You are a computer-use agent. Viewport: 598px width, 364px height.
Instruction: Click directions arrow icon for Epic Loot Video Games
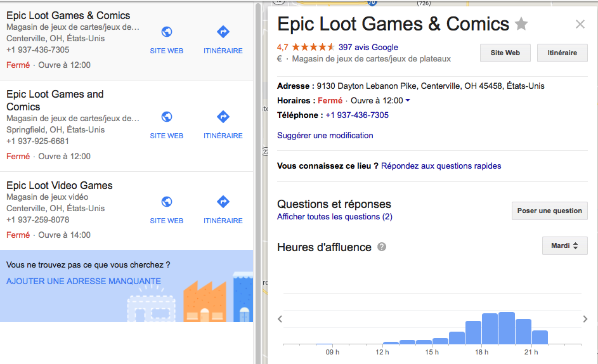[223, 202]
